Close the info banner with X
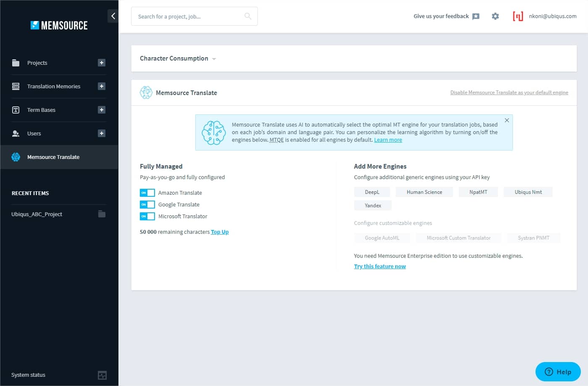The image size is (588, 386). pyautogui.click(x=507, y=120)
